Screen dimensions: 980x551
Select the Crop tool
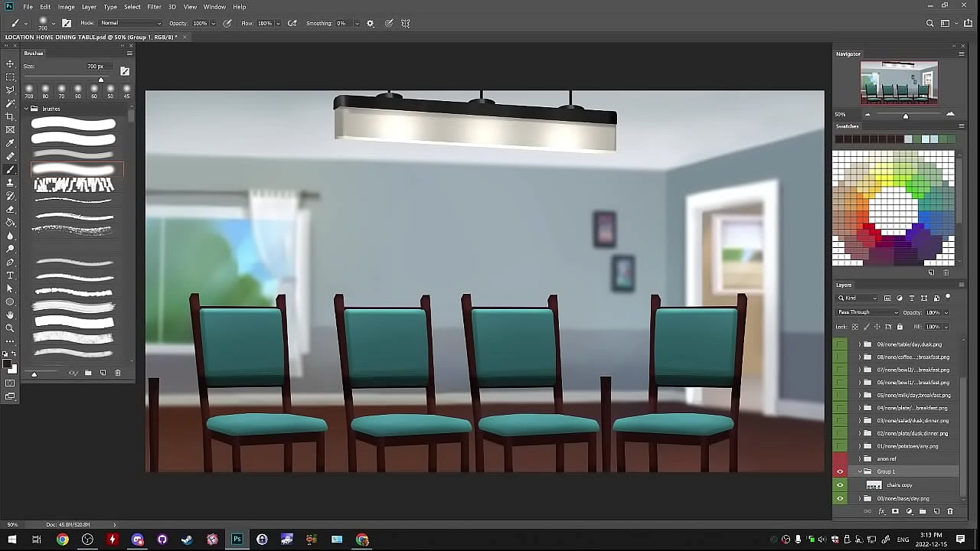coord(10,116)
